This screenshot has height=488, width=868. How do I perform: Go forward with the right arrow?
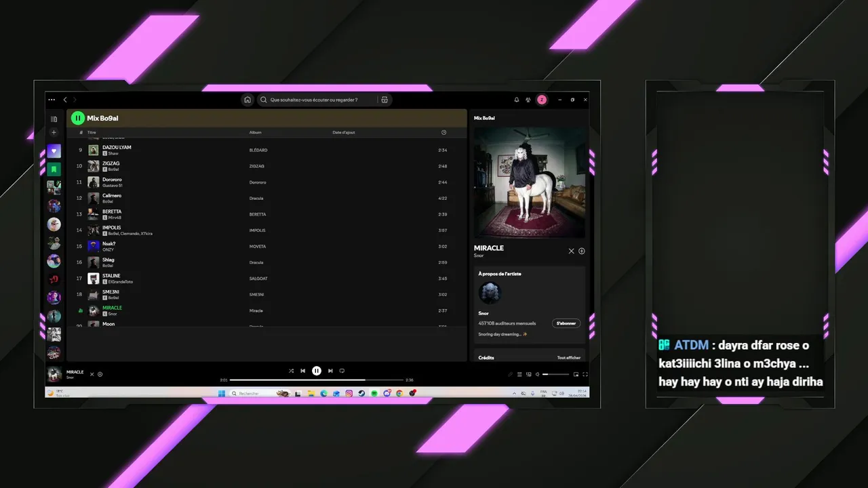tap(74, 100)
